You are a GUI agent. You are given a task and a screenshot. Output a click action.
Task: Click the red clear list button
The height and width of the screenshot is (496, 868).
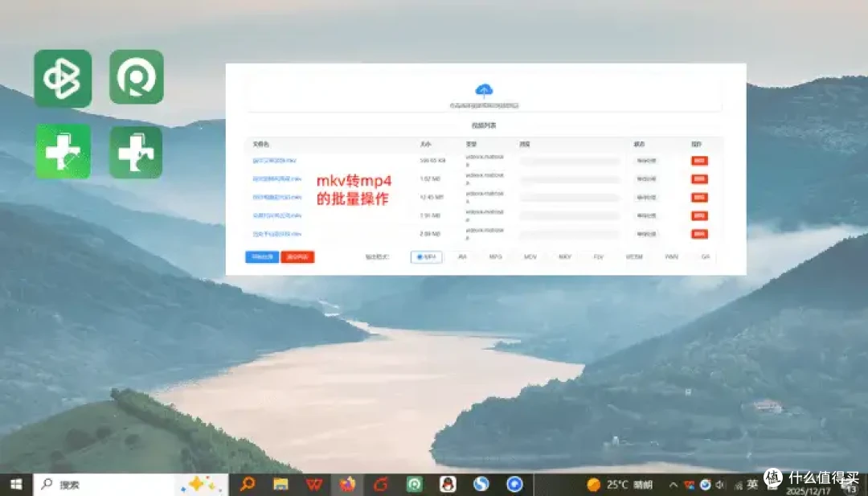point(298,257)
